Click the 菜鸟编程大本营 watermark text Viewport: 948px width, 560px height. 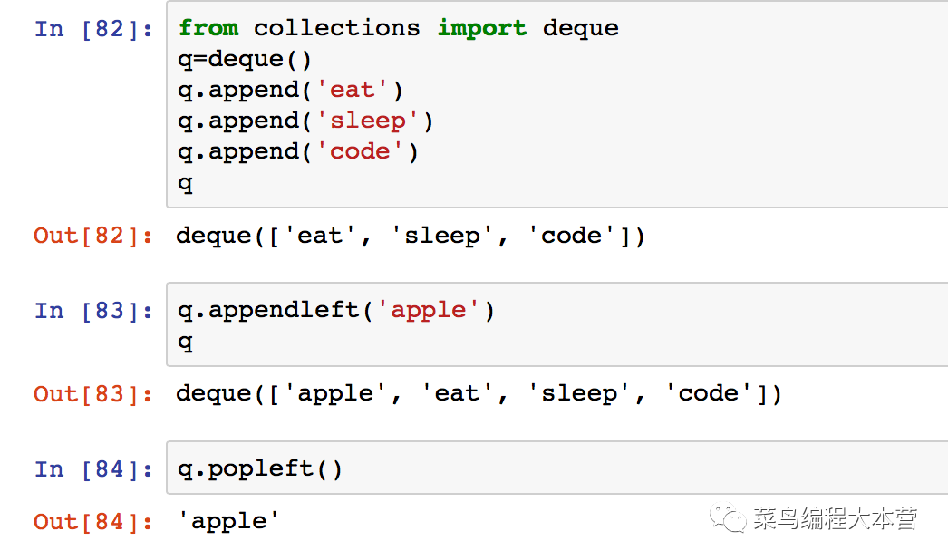tap(835, 519)
